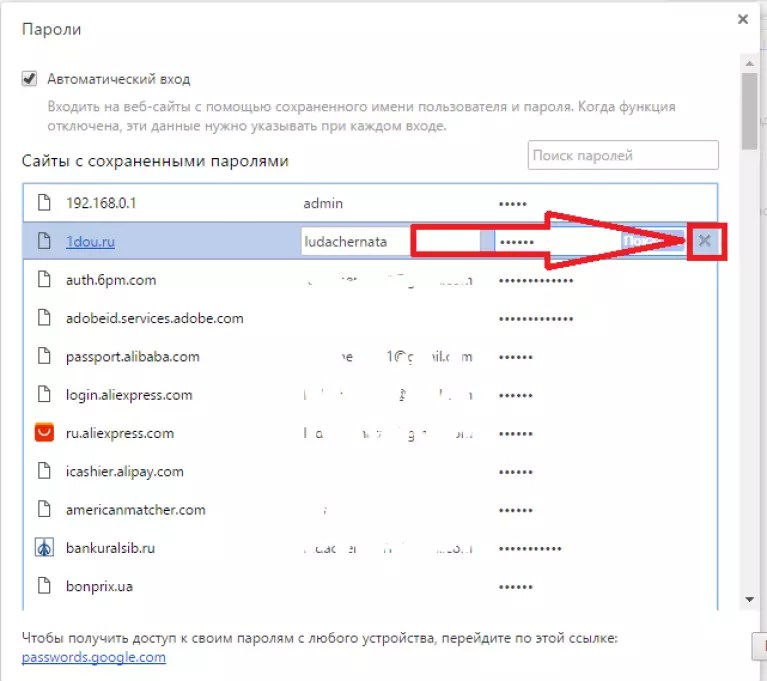Viewport: 767px width, 681px height.
Task: Click the page icon beside 192.168.0.1
Action: (x=44, y=202)
